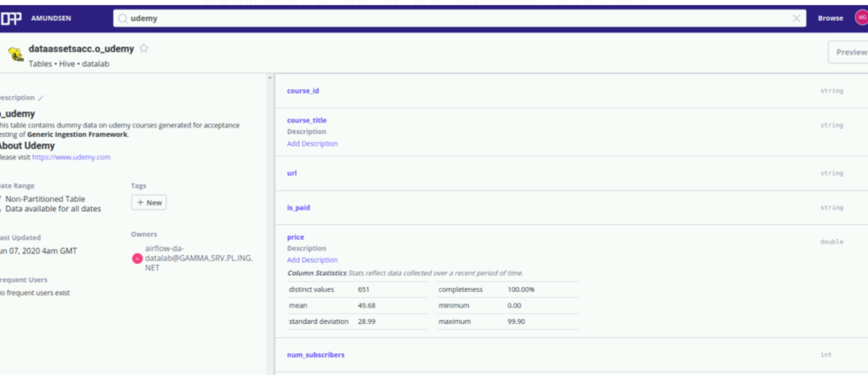Image resolution: width=868 pixels, height=375 pixels.
Task: Open the airflow-da-datalab owner link
Action: (x=199, y=258)
